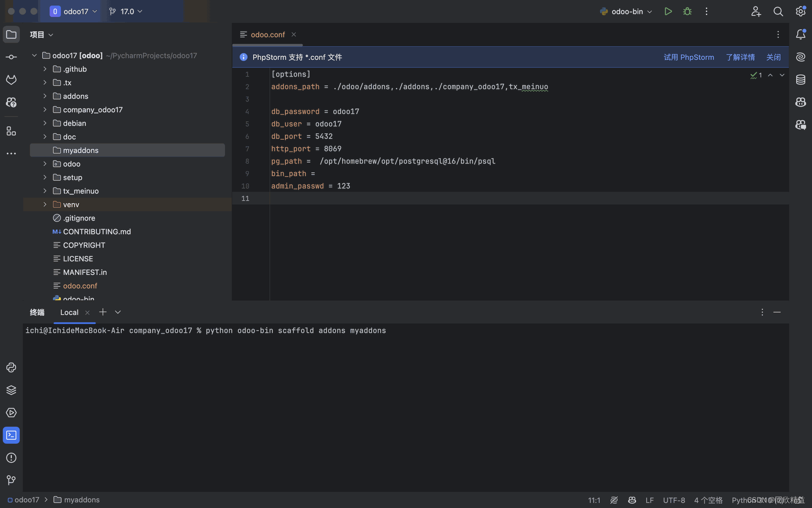Click the 试用 PhpStorm link
812x508 pixels.
(689, 57)
